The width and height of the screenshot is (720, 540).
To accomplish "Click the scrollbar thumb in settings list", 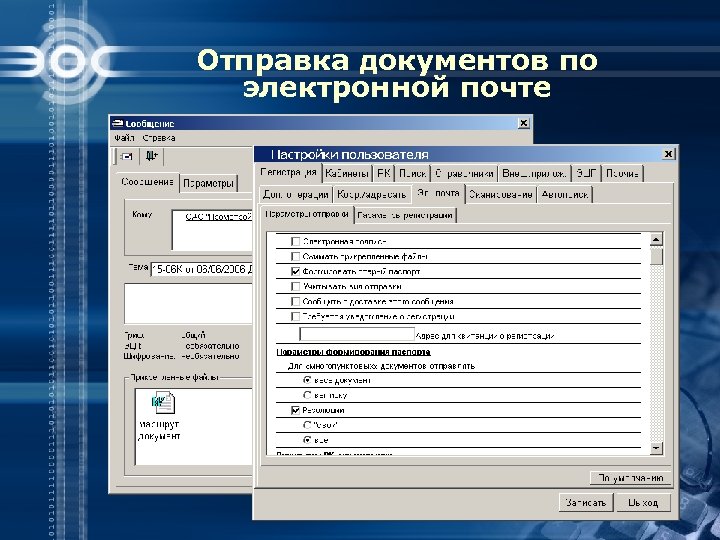I will click(657, 255).
